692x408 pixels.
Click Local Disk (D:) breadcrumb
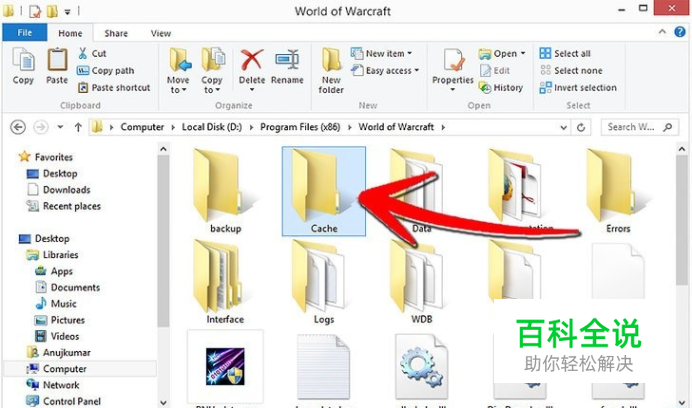pos(212,127)
